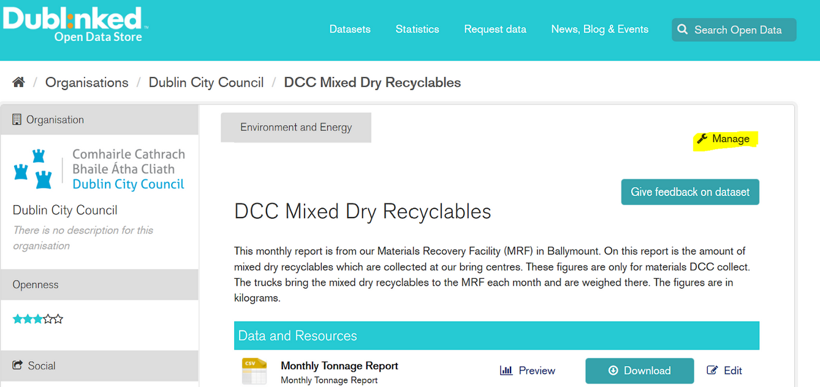Click the home icon in breadcrumb

point(19,83)
